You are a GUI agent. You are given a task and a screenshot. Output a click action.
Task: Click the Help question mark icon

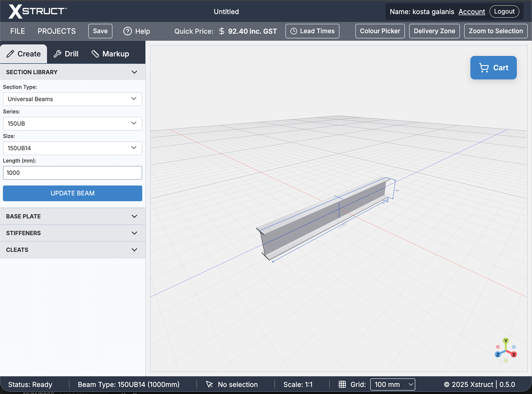click(x=127, y=31)
